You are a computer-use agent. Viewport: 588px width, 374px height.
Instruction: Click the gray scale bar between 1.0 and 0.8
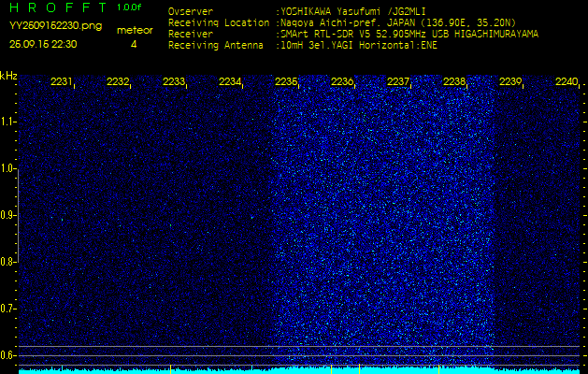point(18,216)
